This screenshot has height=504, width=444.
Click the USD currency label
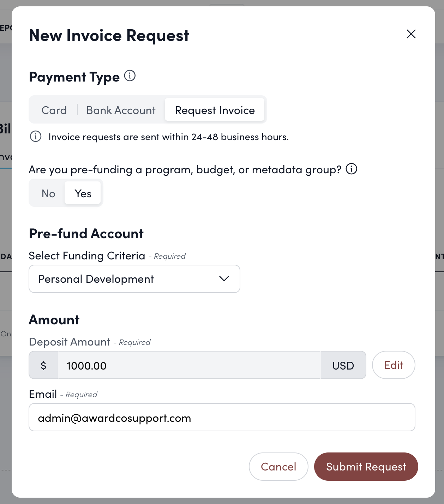tap(343, 365)
